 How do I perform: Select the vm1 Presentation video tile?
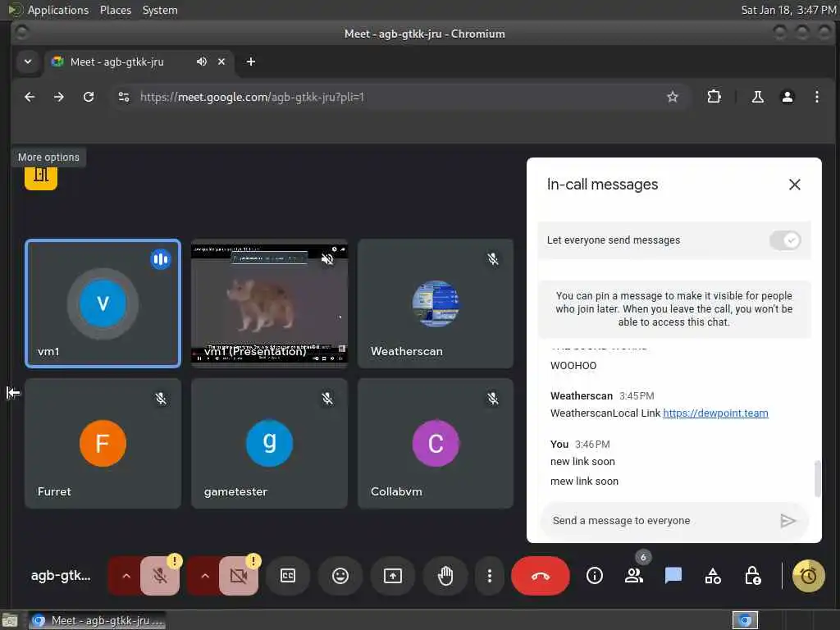pyautogui.click(x=269, y=304)
